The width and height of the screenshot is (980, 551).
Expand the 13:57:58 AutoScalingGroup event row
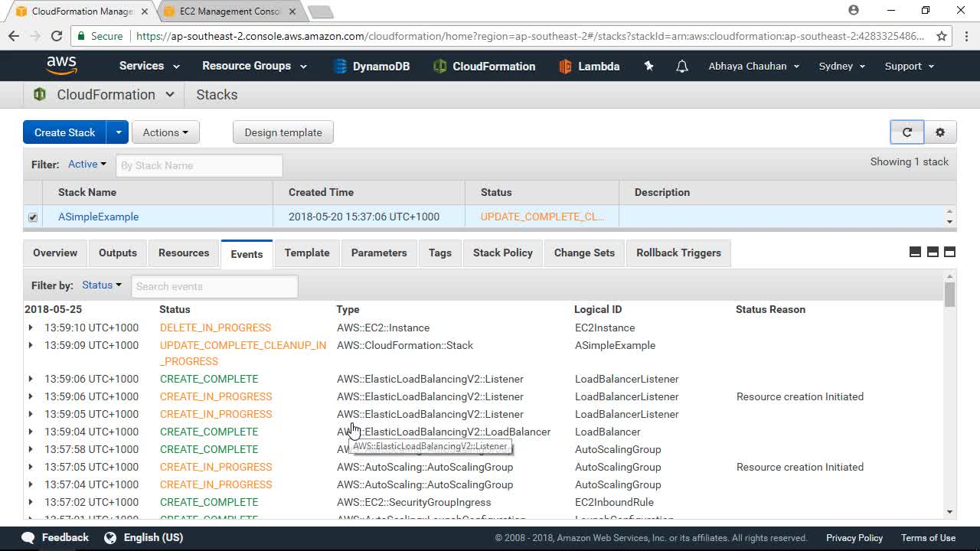coord(31,449)
